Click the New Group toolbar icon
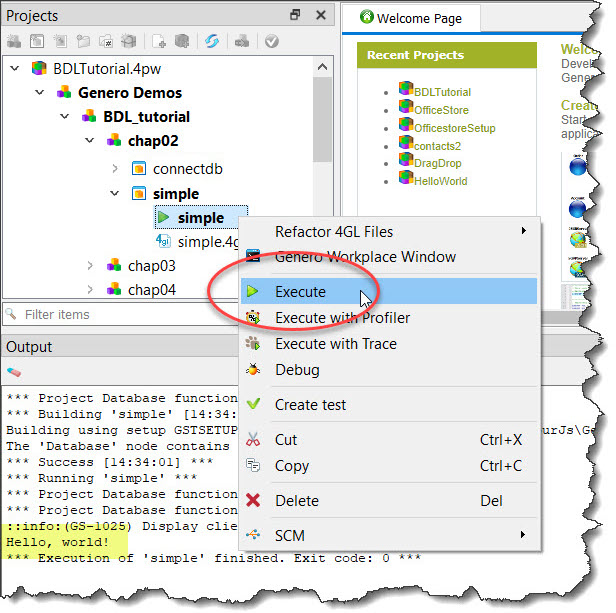Image resolution: width=616 pixels, height=613 pixels. [14, 41]
